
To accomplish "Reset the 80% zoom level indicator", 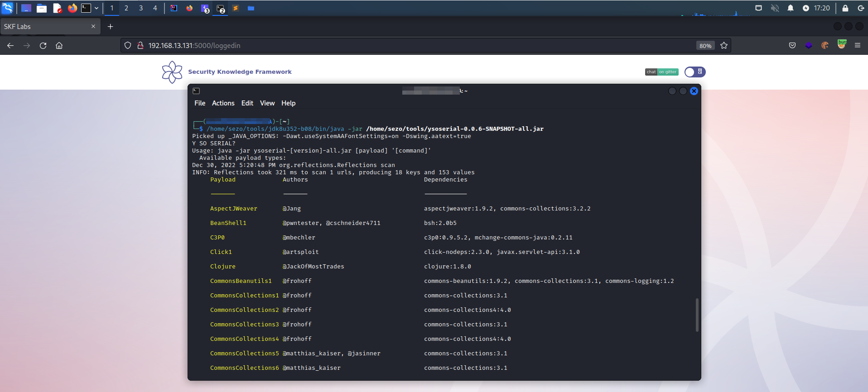I will (x=705, y=46).
